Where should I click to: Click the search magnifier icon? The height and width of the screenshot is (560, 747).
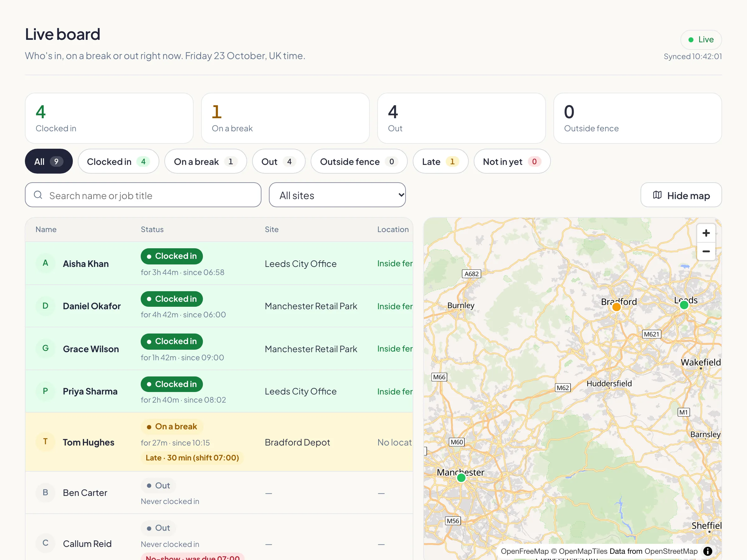tap(38, 195)
